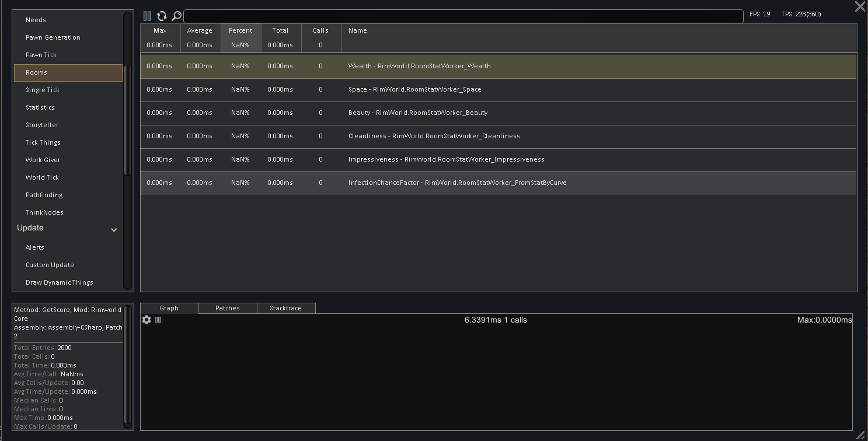Viewport: 868px width, 441px height.
Task: Select the InfectionChanceFactor row
Action: [499, 183]
